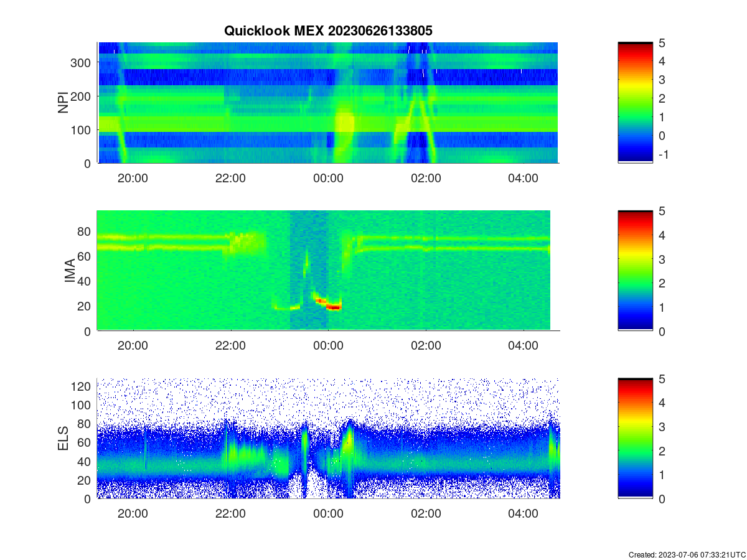Viewport: 747px width, 560px height.
Task: Click the 4 label on ELS colorbar
Action: (x=662, y=403)
